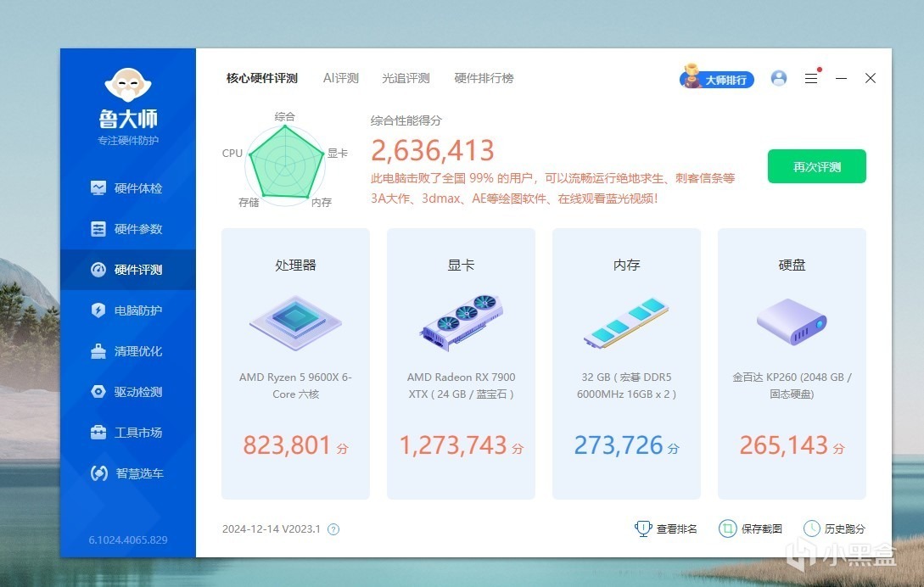Click the CPU label on radar chart
This screenshot has width=924, height=587.
coord(232,154)
